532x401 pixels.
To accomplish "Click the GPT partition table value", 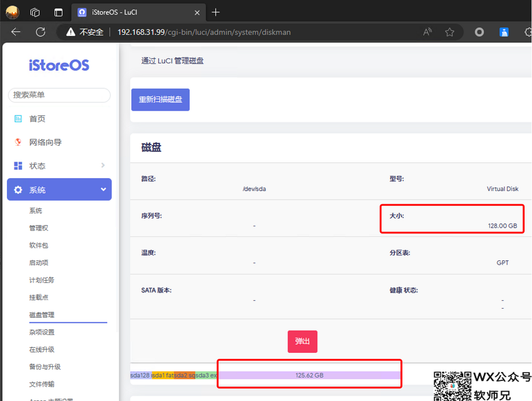I will 502,263.
